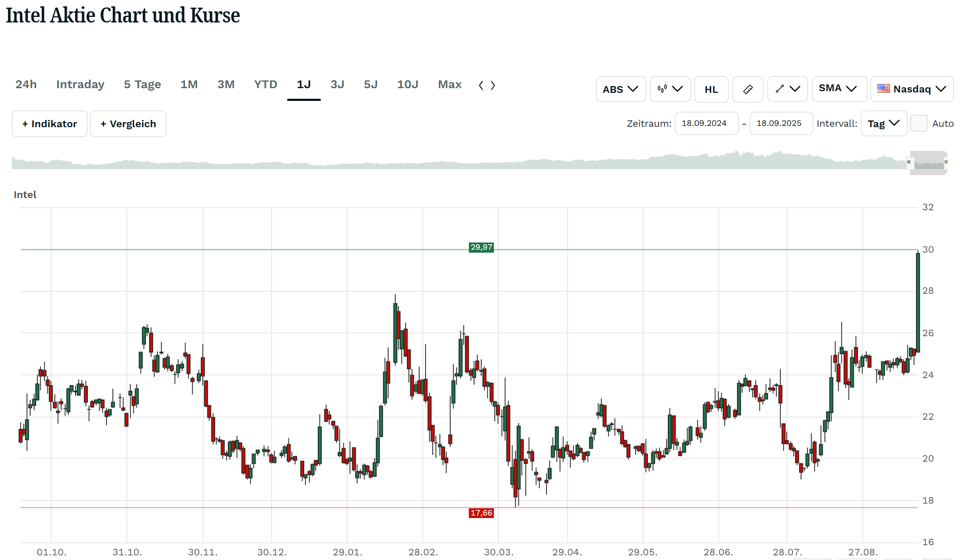The image size is (964, 560).
Task: Select the YTD time range
Action: pyautogui.click(x=266, y=84)
